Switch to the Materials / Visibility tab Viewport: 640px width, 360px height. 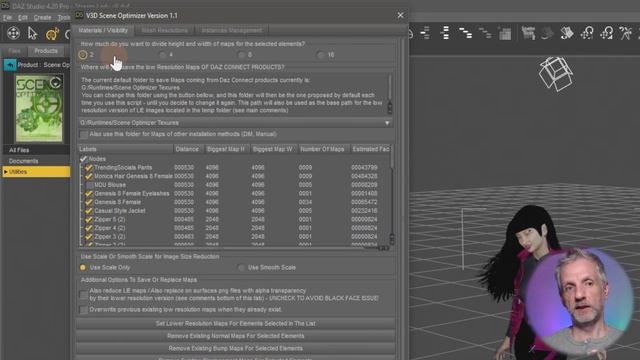click(x=103, y=31)
